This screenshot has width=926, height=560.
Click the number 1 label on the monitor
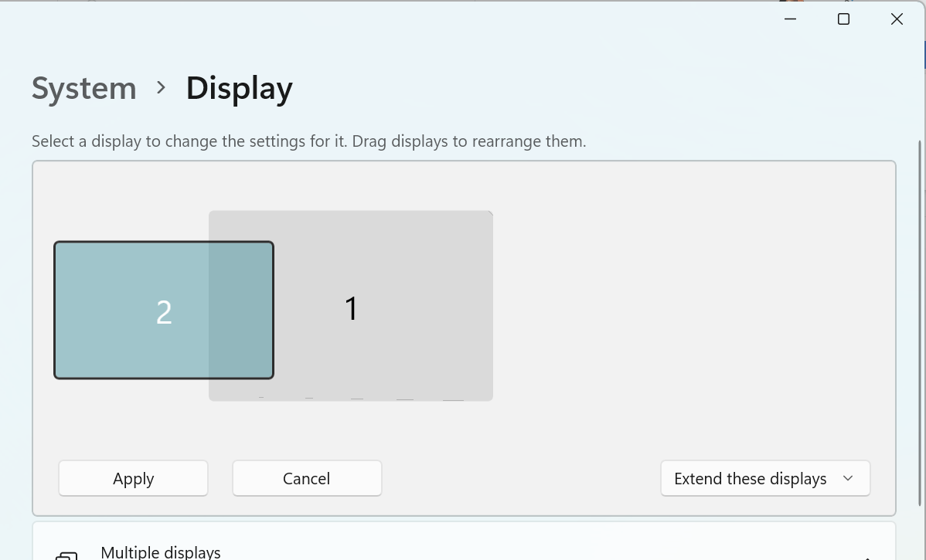click(x=351, y=309)
